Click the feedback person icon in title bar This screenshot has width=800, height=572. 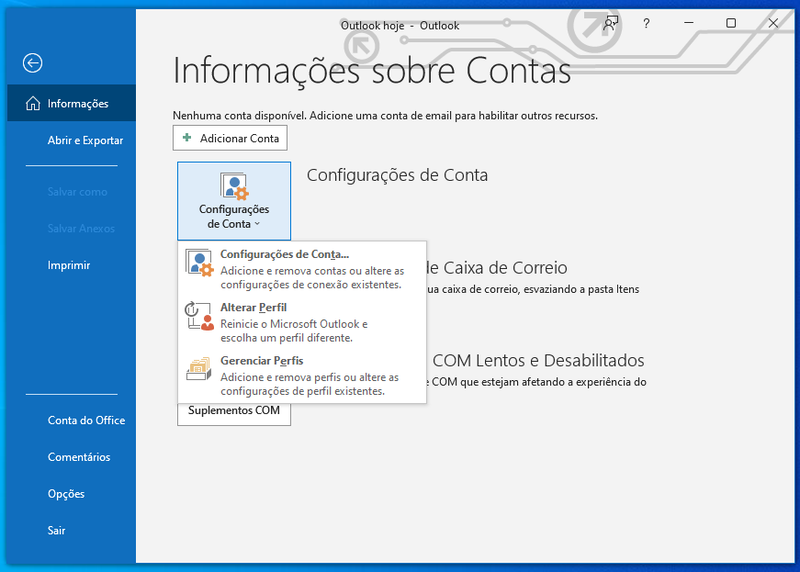pyautogui.click(x=611, y=23)
